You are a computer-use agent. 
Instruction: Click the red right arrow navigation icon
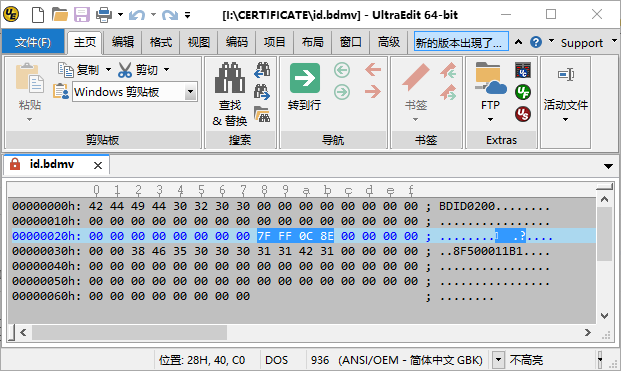pyautogui.click(x=373, y=92)
